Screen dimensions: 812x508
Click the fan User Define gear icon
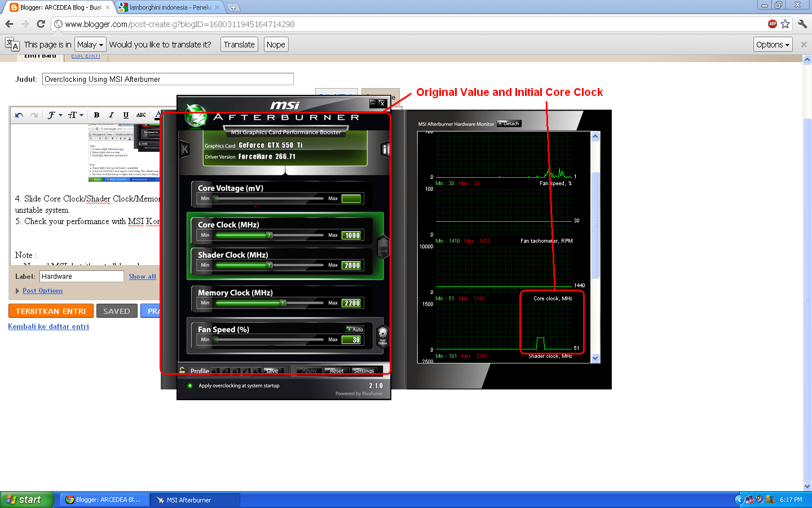click(x=383, y=335)
